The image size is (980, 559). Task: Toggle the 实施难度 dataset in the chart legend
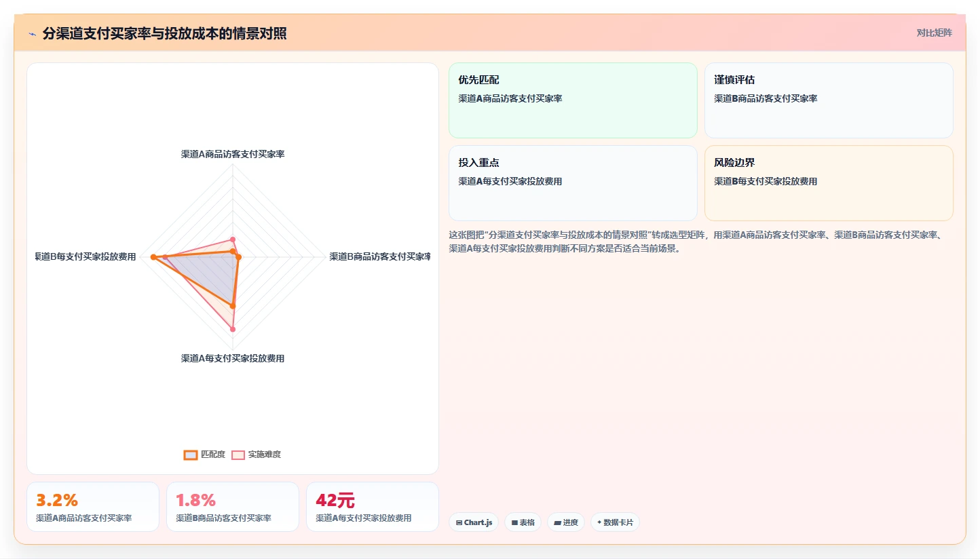[257, 455]
